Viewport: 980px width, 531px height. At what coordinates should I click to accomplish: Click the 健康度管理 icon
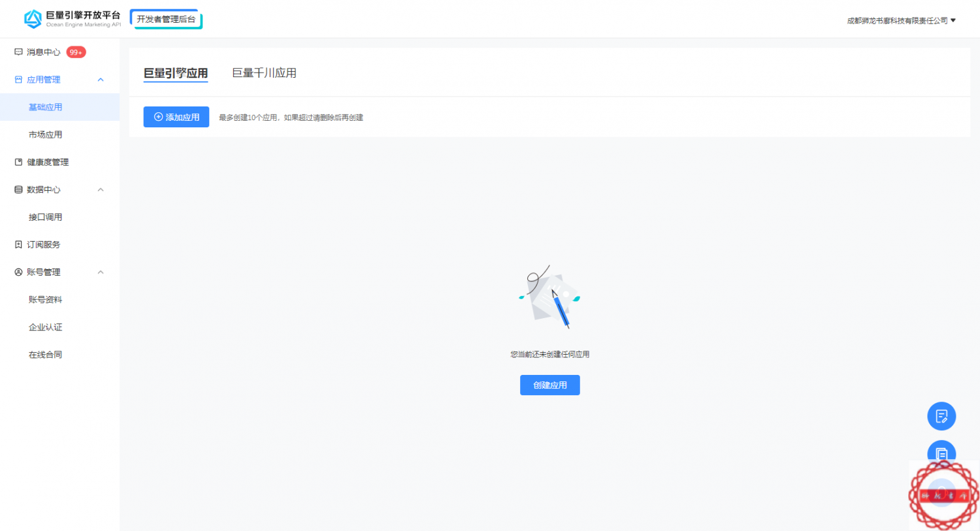18,162
